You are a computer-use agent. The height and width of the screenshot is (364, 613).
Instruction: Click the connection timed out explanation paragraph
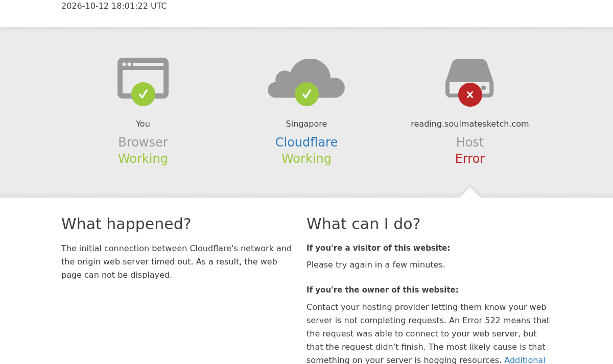(x=177, y=261)
